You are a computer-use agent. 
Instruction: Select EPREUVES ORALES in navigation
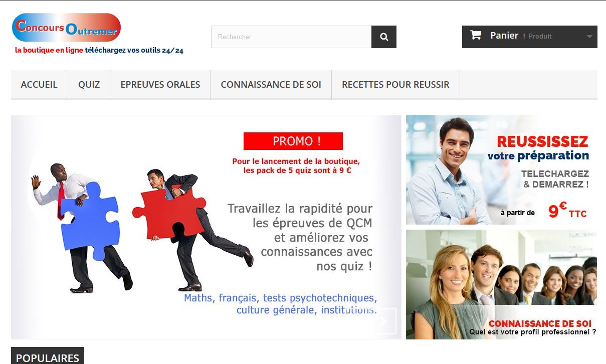160,85
